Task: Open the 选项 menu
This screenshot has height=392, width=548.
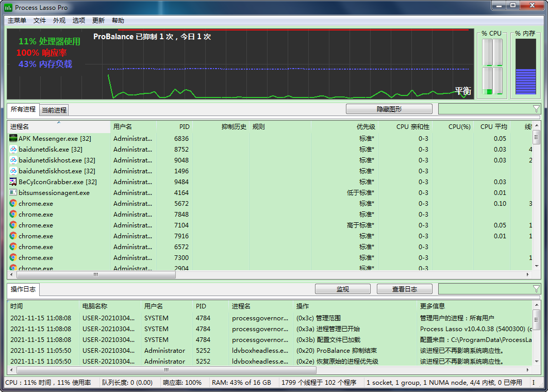Action: (79, 21)
